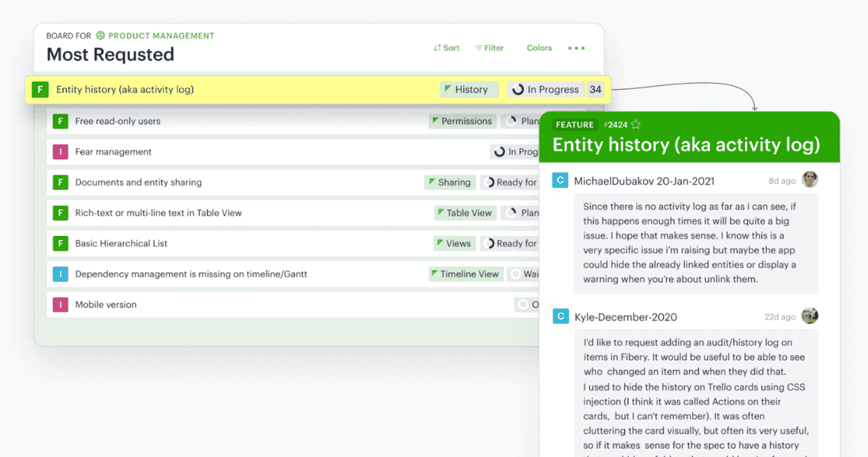Click the F icon on Basic Hierarchical List
Viewport: 868px width, 457px height.
click(x=61, y=243)
